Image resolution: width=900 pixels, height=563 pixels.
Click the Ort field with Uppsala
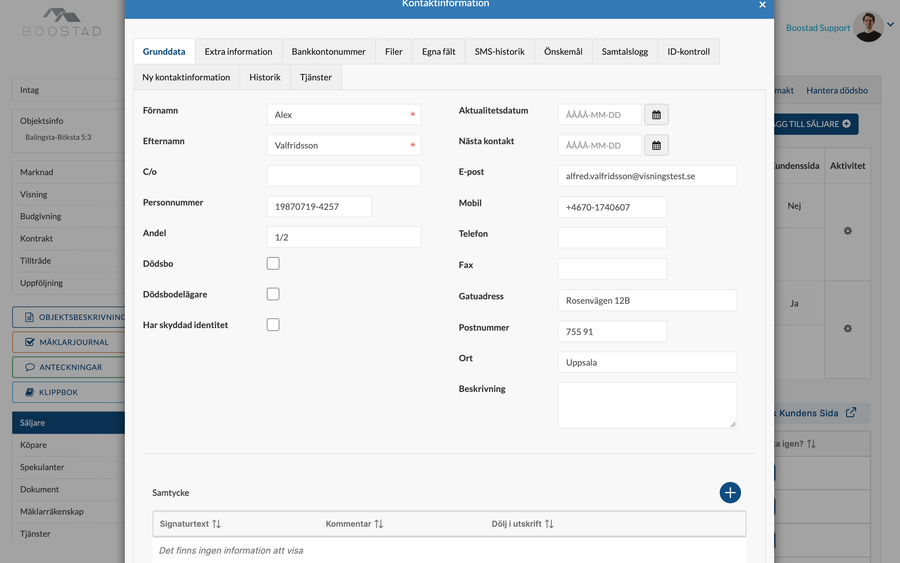(x=647, y=362)
